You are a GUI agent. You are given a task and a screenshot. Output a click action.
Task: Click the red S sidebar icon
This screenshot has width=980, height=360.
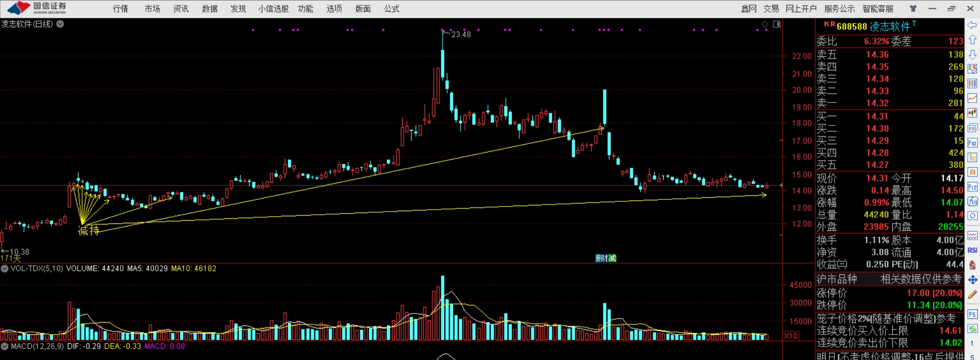pyautogui.click(x=972, y=265)
